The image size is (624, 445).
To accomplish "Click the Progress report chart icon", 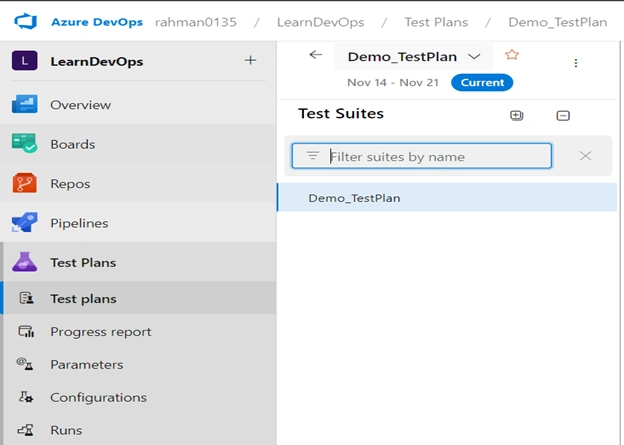I will point(26,331).
